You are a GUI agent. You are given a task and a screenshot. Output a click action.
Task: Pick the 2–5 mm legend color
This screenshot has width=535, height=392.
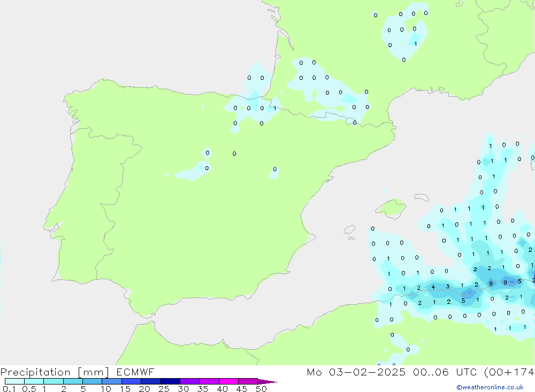click(x=73, y=381)
